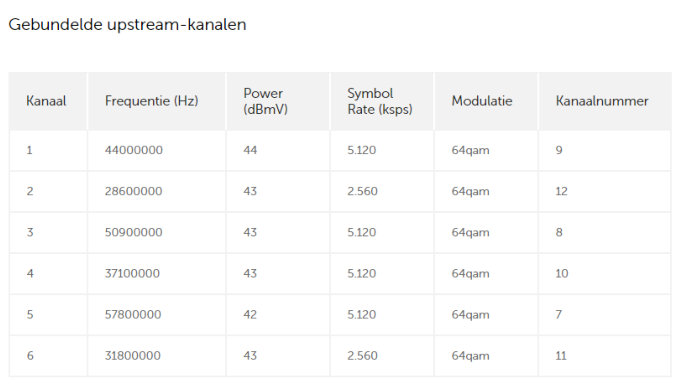Select frequency value 57800000
This screenshot has height=390, width=681.
tap(133, 314)
